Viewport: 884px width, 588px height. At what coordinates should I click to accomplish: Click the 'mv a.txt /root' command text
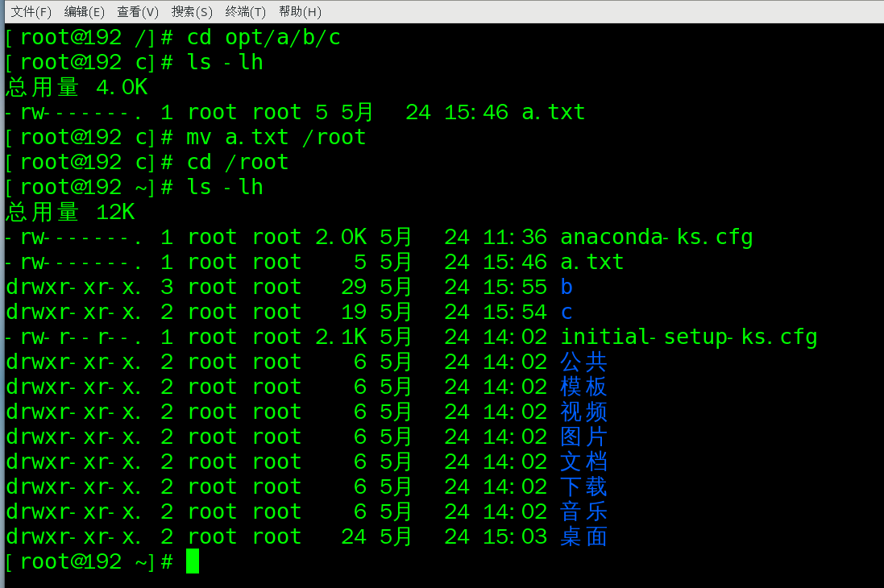(276, 138)
